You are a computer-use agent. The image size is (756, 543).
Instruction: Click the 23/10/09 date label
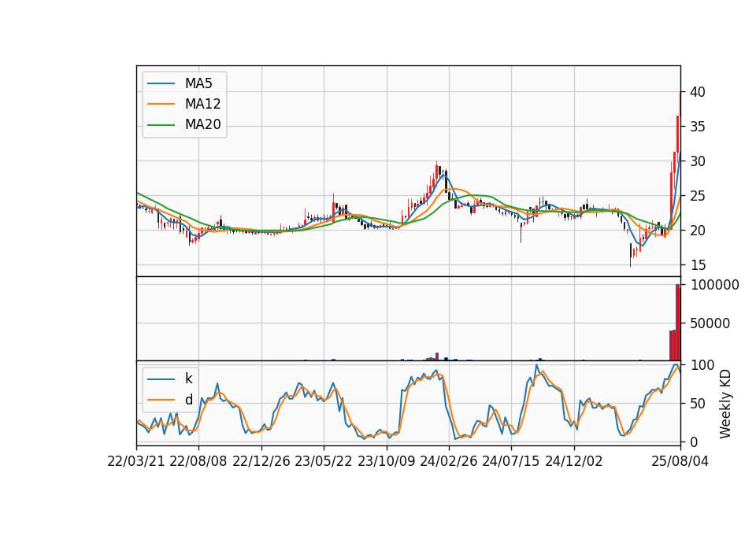[x=386, y=462]
